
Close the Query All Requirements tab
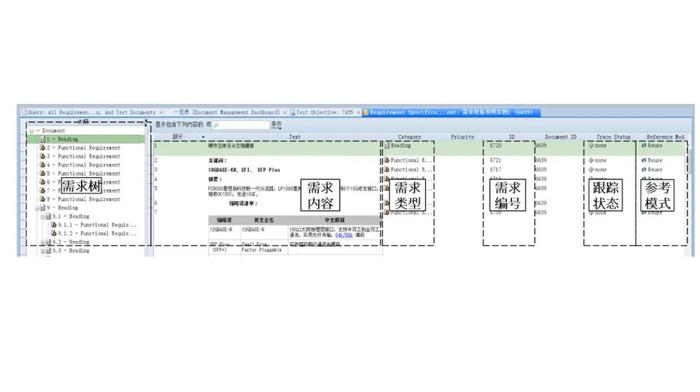162,113
